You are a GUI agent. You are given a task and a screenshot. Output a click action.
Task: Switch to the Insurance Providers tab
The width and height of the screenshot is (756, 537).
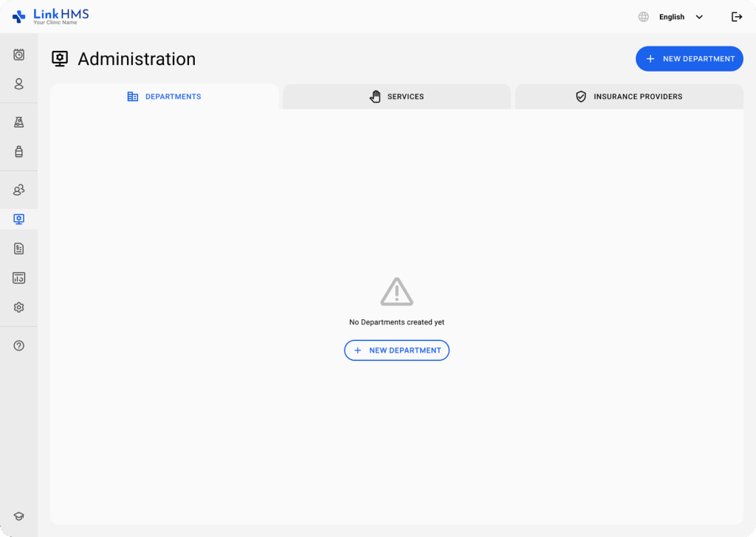(x=629, y=97)
